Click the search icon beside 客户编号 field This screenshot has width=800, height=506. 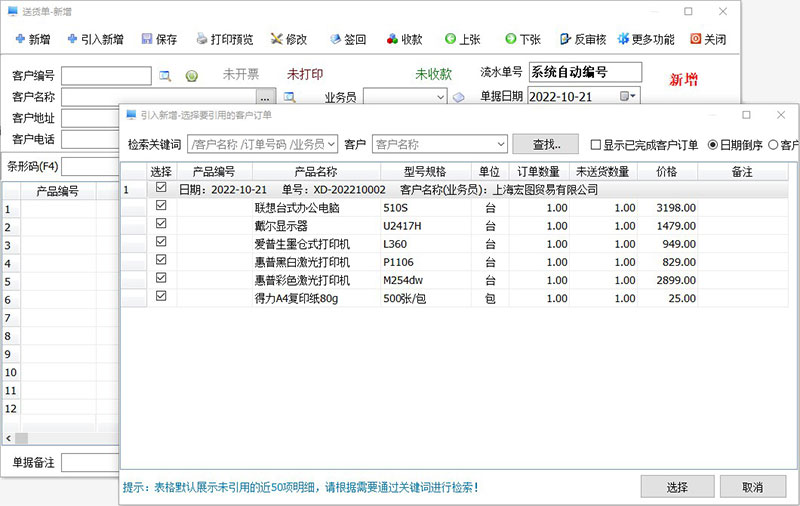click(x=165, y=76)
